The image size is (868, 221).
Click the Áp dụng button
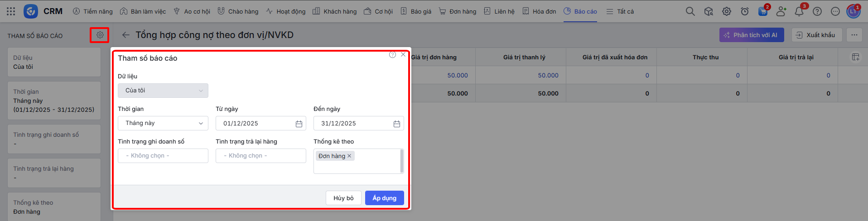384,198
